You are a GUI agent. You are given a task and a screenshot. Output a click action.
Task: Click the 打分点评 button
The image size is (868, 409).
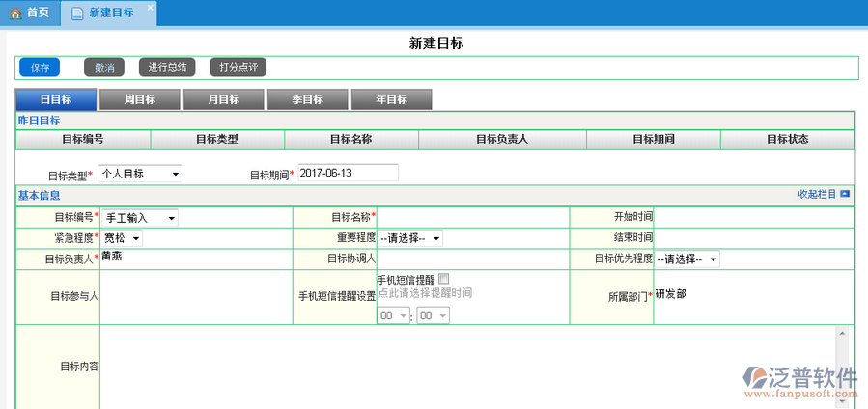pos(238,68)
